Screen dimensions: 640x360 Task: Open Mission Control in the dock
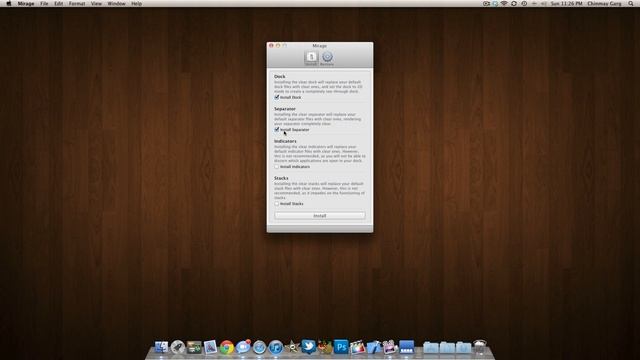click(194, 347)
